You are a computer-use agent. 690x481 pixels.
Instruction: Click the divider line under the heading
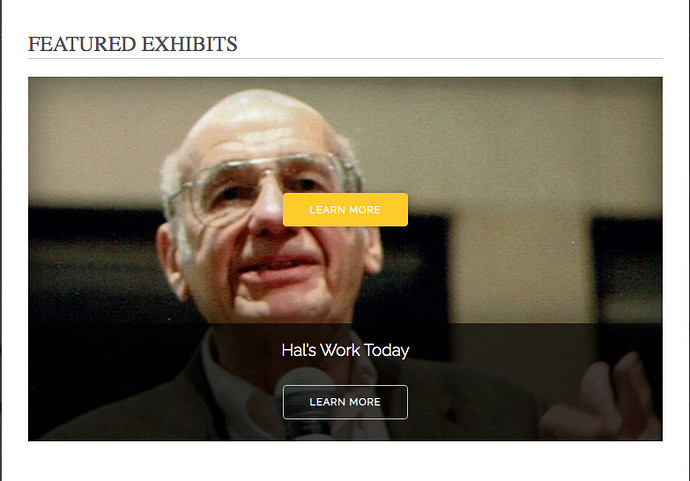(x=345, y=58)
